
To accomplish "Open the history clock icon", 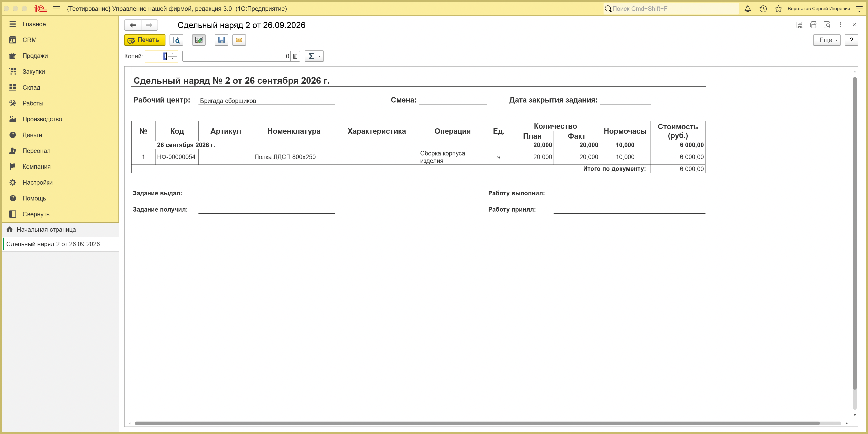I will point(763,9).
